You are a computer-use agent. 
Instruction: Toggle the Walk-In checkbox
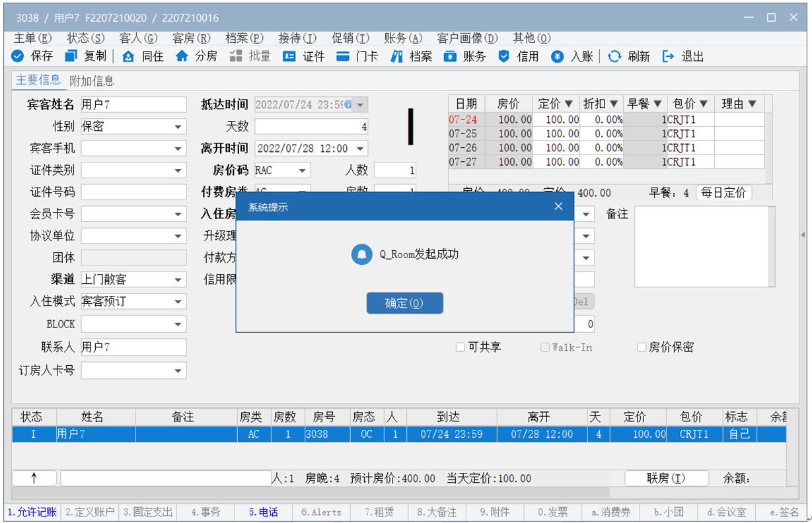tap(545, 347)
